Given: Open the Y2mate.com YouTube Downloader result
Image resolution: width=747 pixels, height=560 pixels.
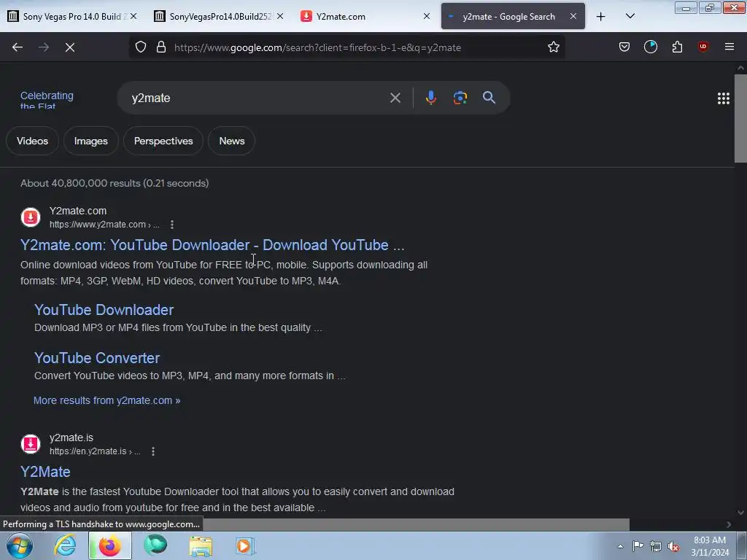Looking at the screenshot, I should point(212,245).
